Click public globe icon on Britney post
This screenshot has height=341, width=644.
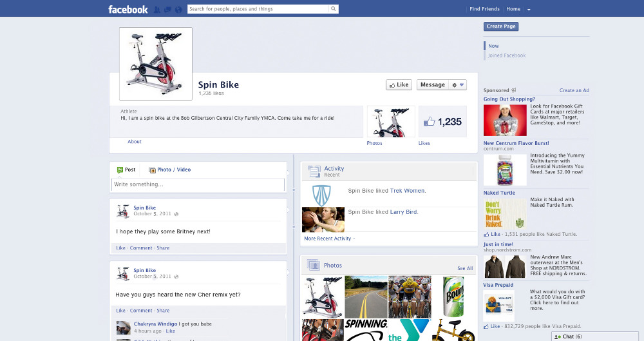click(x=176, y=214)
